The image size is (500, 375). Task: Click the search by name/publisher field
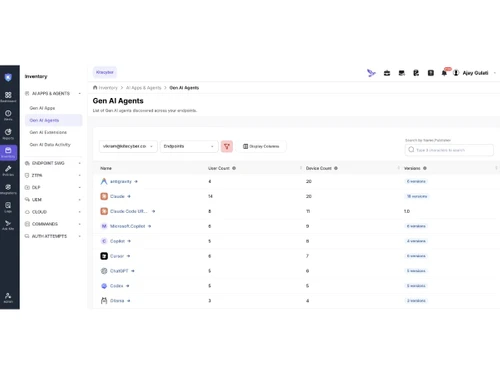coord(449,150)
